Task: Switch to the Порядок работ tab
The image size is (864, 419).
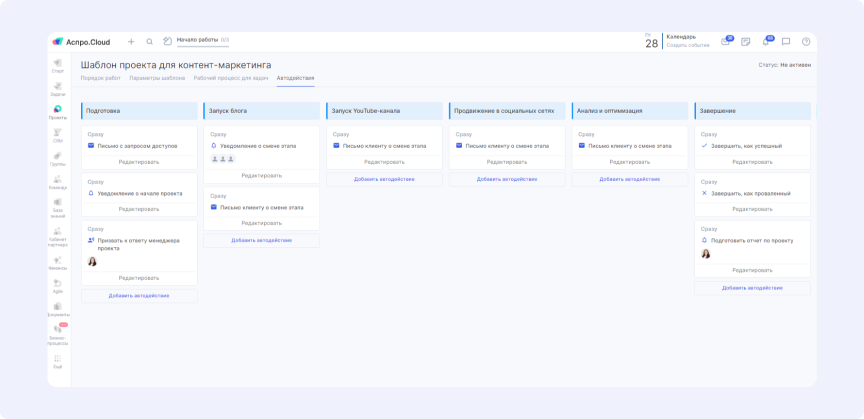Action: pyautogui.click(x=100, y=78)
